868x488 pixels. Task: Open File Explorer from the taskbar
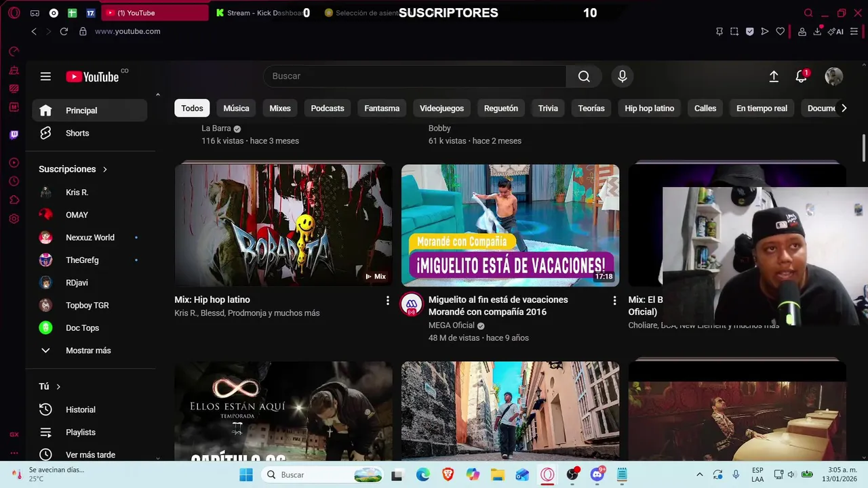498,474
